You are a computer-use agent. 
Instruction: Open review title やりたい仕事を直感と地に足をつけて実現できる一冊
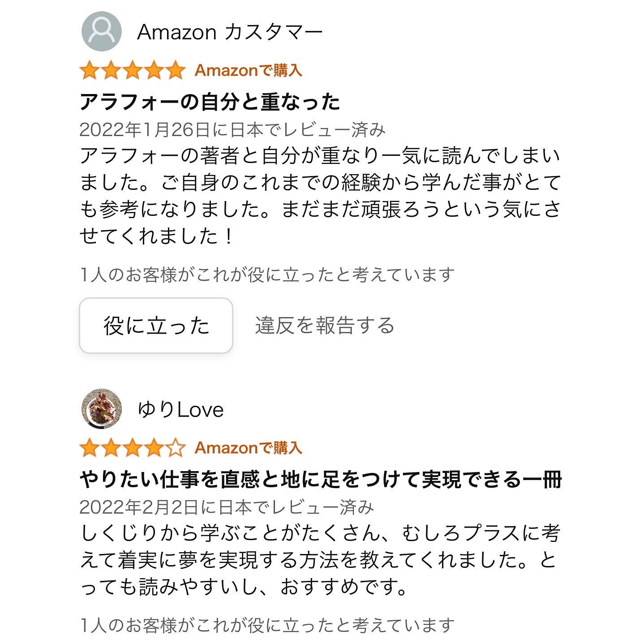321,480
